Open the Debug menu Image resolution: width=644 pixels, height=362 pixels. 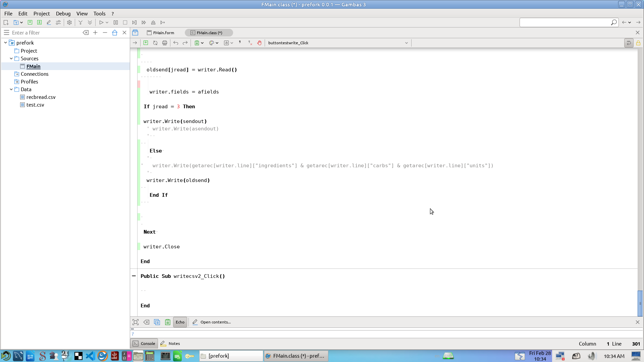click(x=63, y=13)
